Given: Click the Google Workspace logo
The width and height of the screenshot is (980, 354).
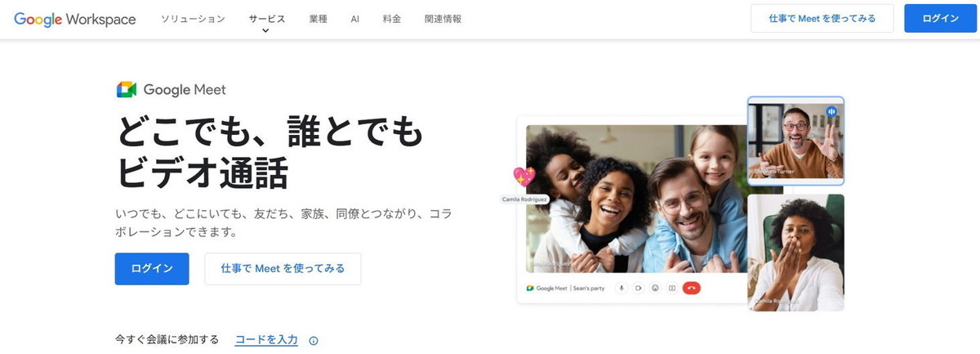Looking at the screenshot, I should click(75, 19).
